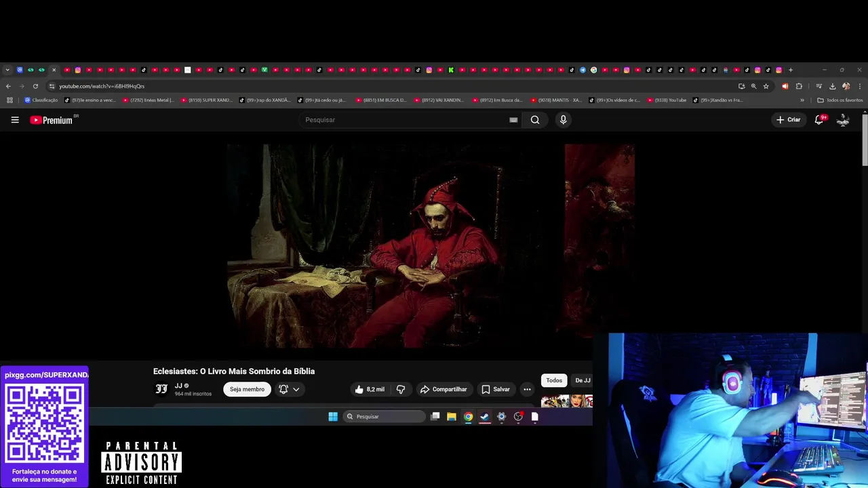The image size is (868, 488).
Task: Open the (9338) YouTube bookmark
Action: (667, 100)
